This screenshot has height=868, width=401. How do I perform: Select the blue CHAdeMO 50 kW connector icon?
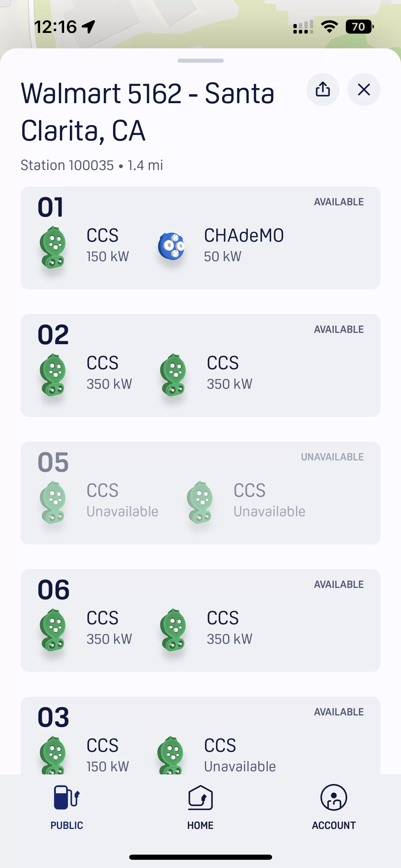tap(171, 246)
